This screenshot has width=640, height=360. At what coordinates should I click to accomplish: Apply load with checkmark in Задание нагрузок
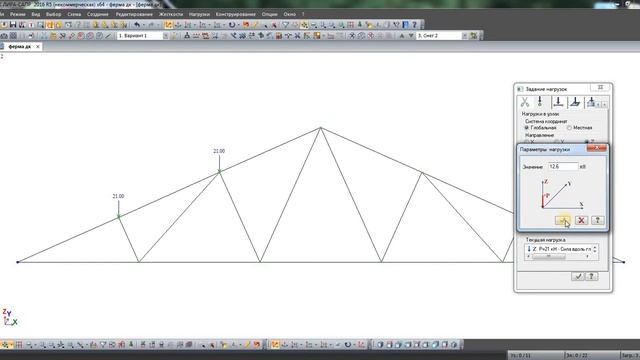578,276
